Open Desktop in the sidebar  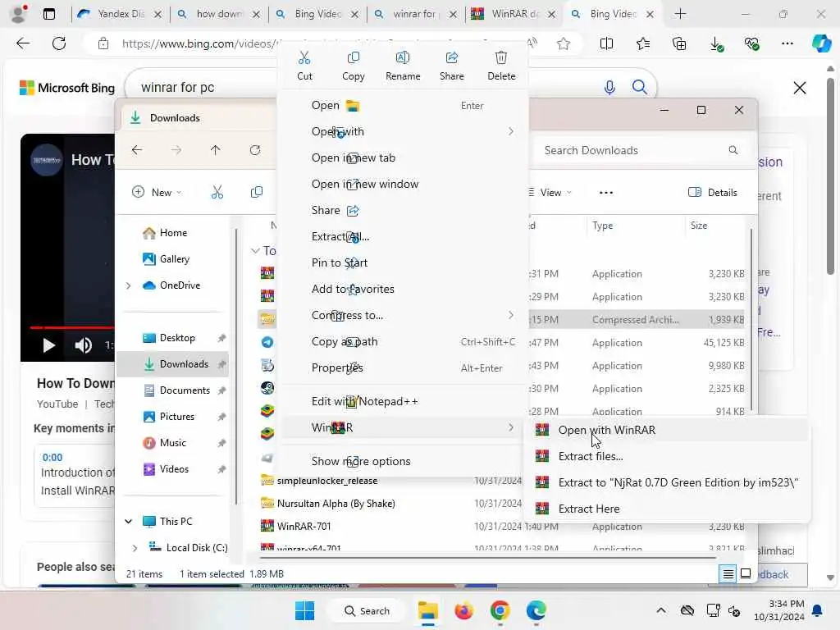coord(177,337)
